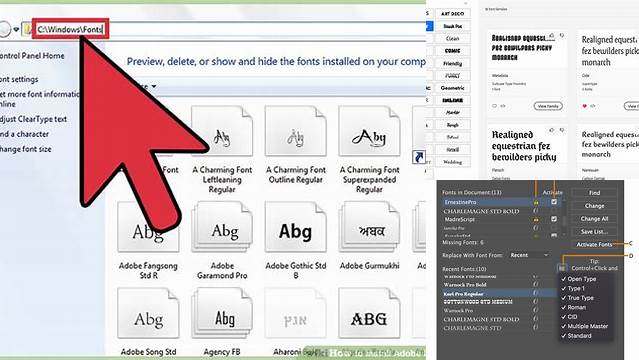639x360 pixels.
Task: Click the Change All button
Action: (x=594, y=219)
